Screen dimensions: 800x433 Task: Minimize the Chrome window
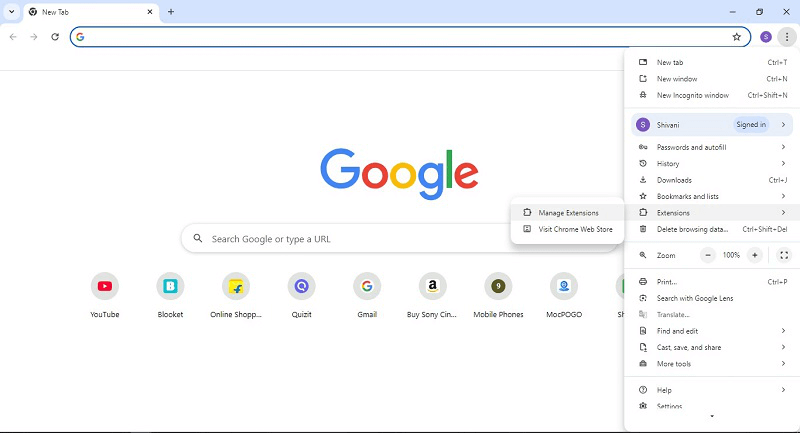click(732, 12)
